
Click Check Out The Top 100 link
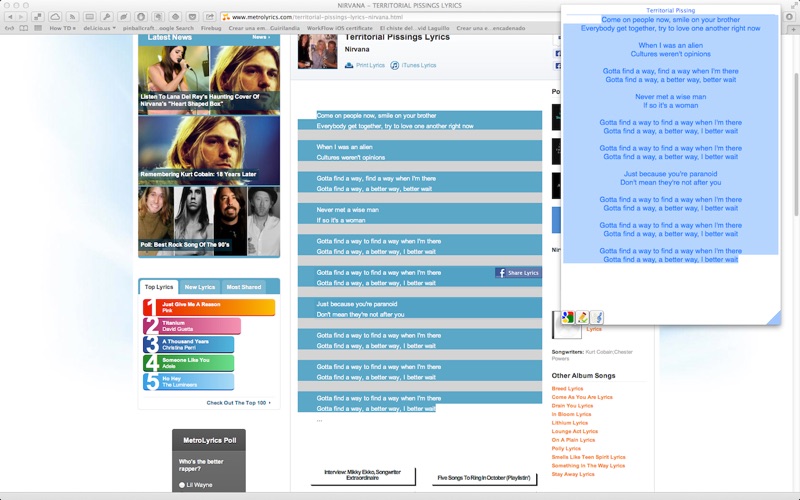tap(238, 403)
